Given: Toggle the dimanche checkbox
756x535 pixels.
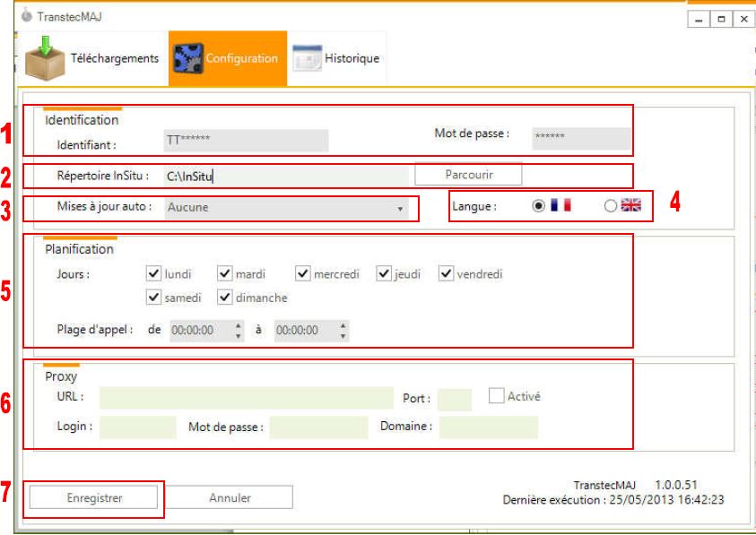Looking at the screenshot, I should pyautogui.click(x=225, y=298).
